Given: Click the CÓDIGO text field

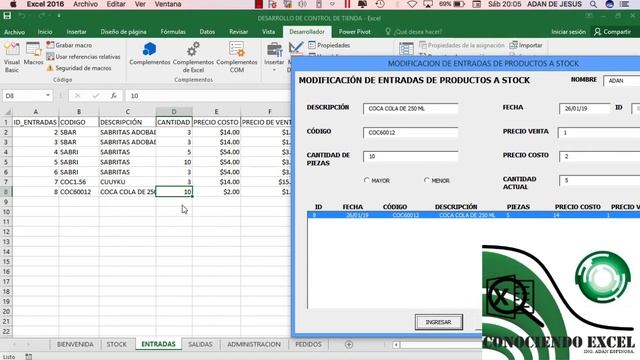Looking at the screenshot, I should [411, 133].
